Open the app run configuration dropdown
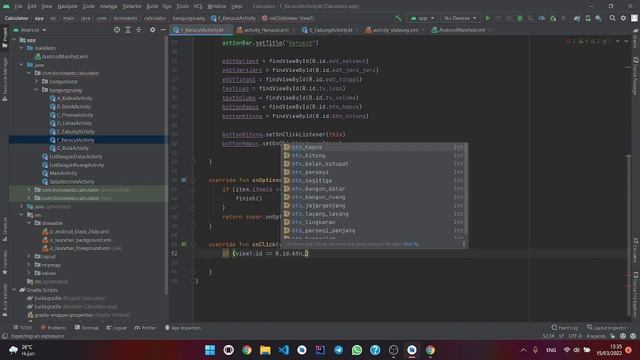Viewport: 640px width, 360px height. click(x=422, y=18)
